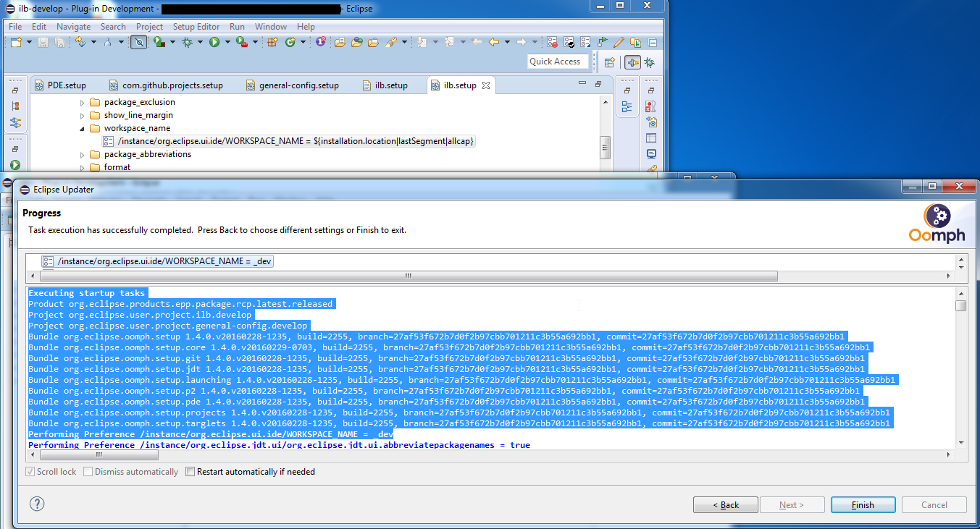This screenshot has width=980, height=529.
Task: Select the WORKSPACE_NAME preference in the editor tree
Action: click(289, 141)
